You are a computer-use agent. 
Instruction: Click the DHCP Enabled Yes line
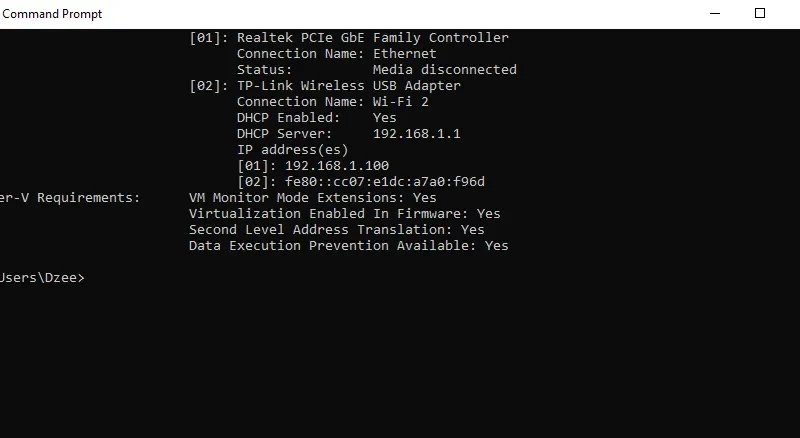click(x=316, y=118)
